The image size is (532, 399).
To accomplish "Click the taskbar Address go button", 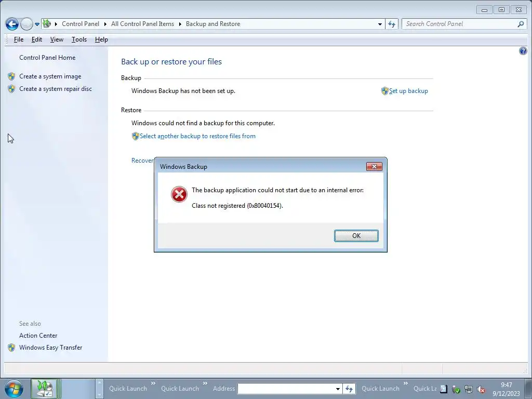I will 349,389.
